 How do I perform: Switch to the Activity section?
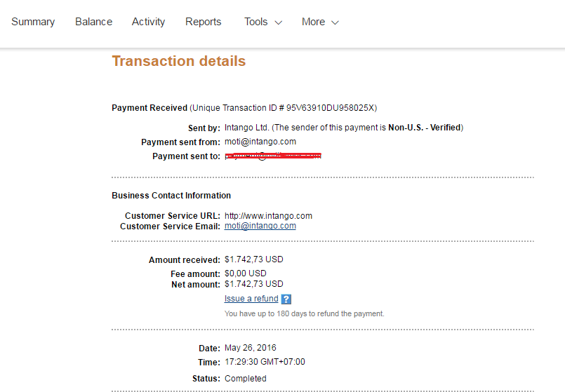[148, 22]
